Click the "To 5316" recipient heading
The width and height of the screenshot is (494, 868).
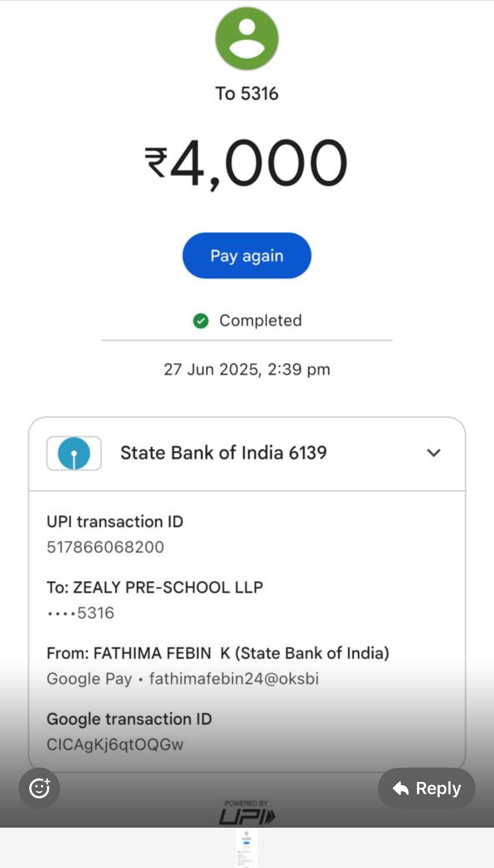pyautogui.click(x=247, y=93)
